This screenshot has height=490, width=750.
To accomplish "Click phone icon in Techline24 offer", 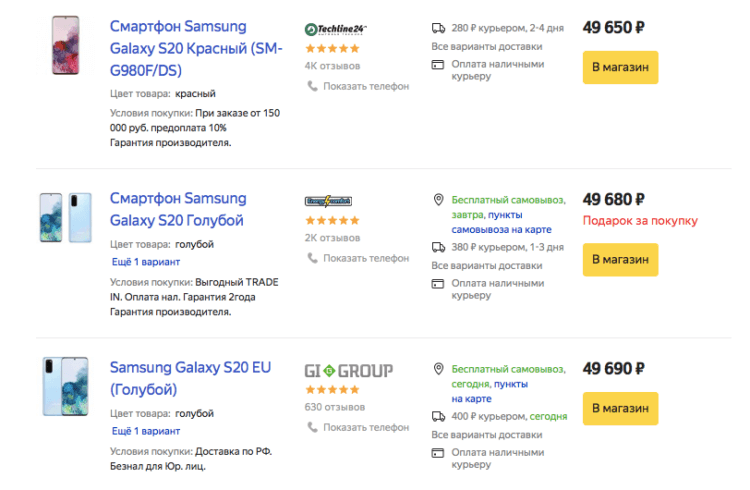I will click(x=312, y=86).
